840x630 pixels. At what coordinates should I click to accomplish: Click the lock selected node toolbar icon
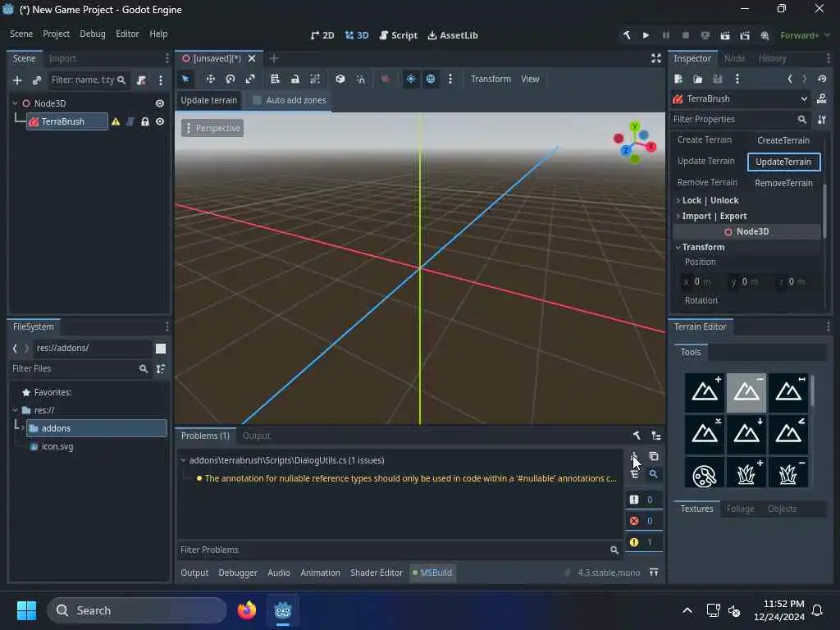pos(294,79)
